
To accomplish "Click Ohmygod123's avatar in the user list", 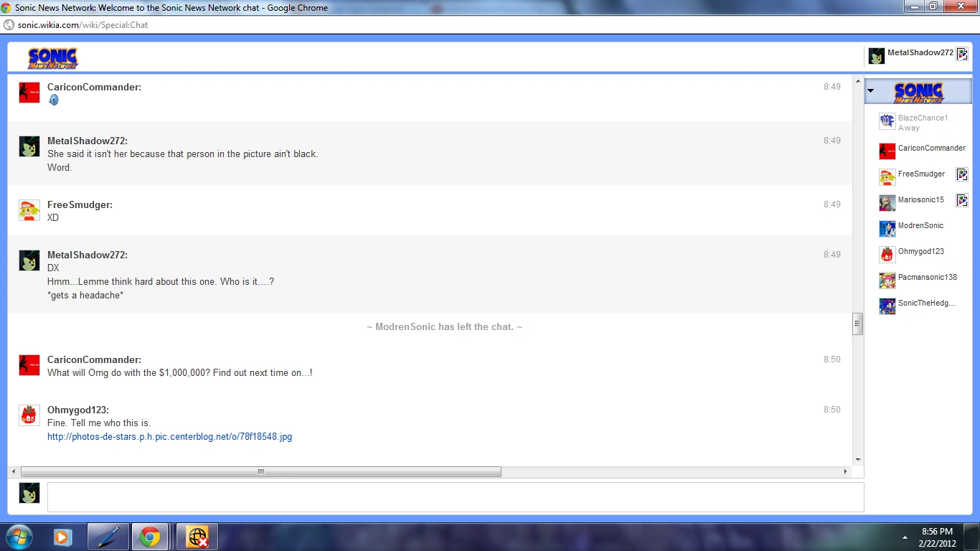I will click(x=887, y=254).
